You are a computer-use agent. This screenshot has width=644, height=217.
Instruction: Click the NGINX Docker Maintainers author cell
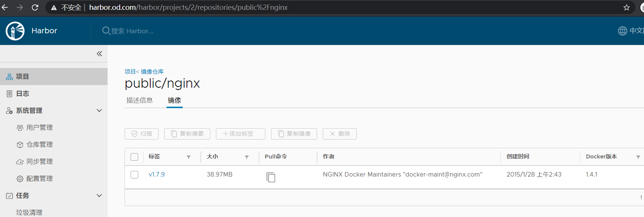coord(402,175)
